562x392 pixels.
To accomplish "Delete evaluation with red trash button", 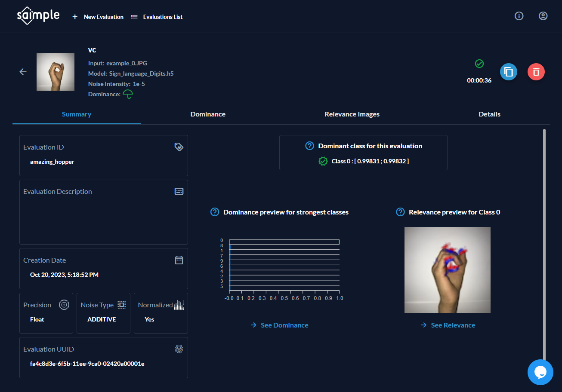I will 536,72.
